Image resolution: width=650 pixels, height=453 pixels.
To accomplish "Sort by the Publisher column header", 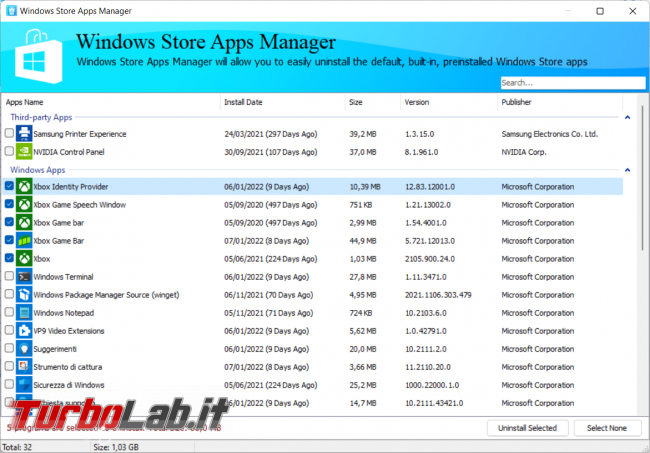I will point(560,102).
